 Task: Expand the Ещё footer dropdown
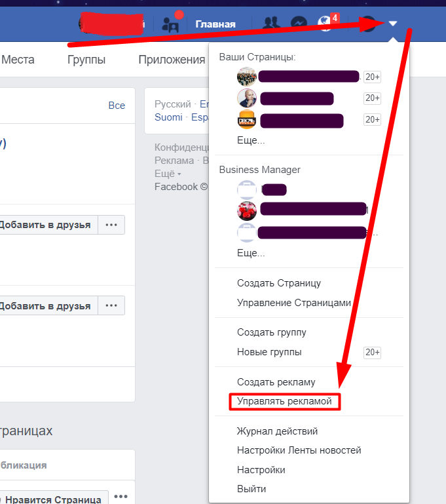pos(168,174)
